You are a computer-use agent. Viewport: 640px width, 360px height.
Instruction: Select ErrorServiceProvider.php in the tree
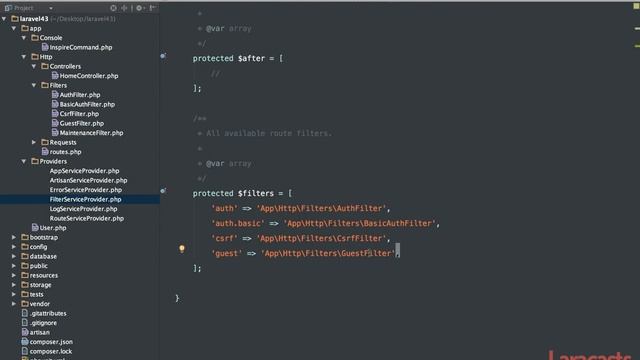point(86,190)
